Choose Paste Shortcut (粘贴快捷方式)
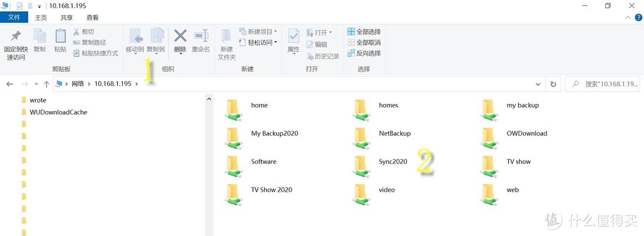The width and height of the screenshot is (644, 236). 95,53
